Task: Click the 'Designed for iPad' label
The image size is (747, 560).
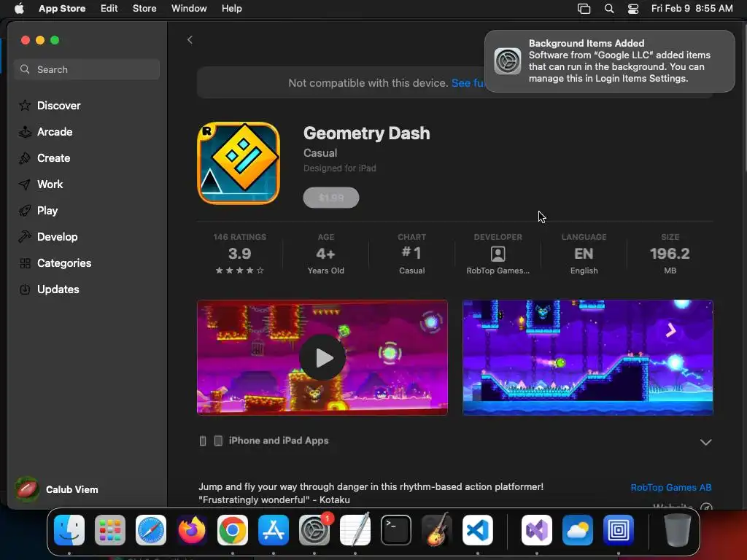Action: tap(340, 168)
